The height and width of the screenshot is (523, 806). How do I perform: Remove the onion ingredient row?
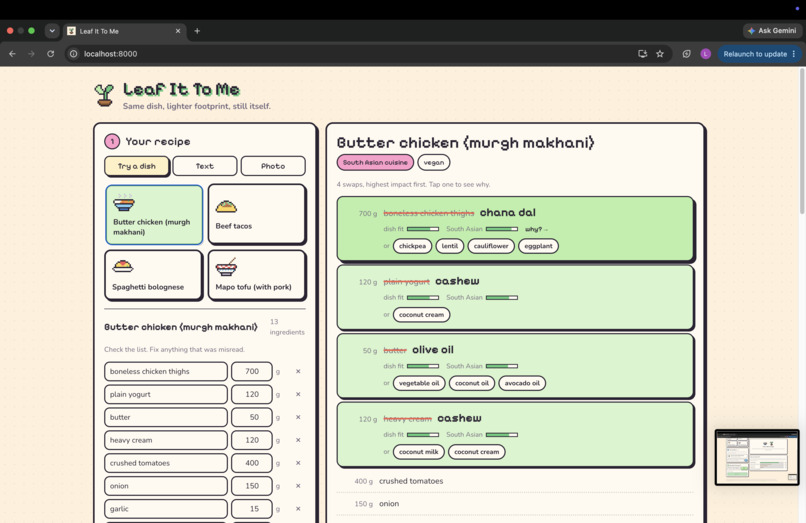point(298,486)
